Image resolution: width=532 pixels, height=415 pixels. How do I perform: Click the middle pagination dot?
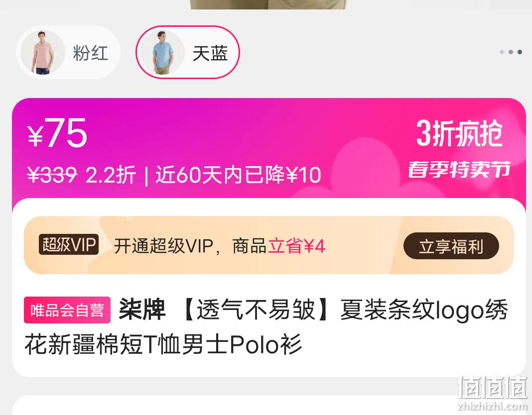pyautogui.click(x=511, y=52)
